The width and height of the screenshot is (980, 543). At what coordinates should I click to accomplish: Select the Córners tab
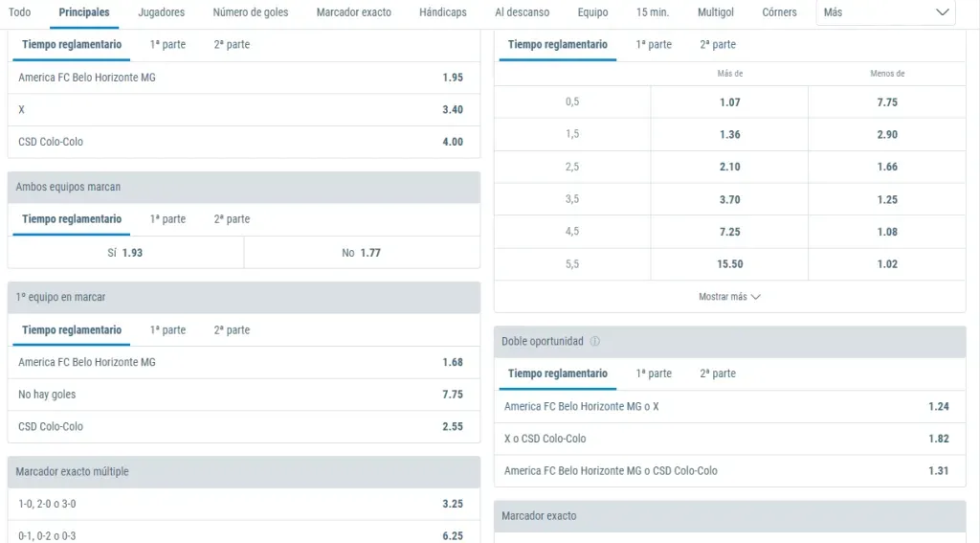pyautogui.click(x=779, y=12)
